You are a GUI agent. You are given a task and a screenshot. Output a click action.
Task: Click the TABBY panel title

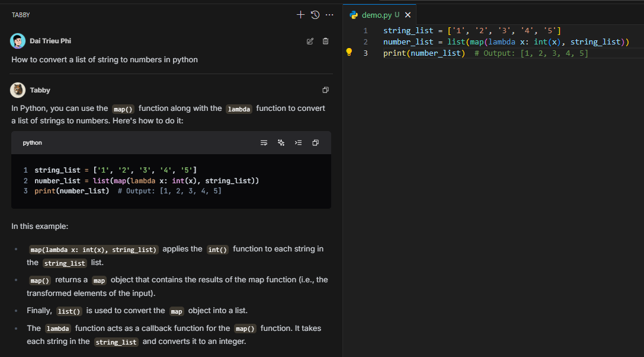point(21,15)
